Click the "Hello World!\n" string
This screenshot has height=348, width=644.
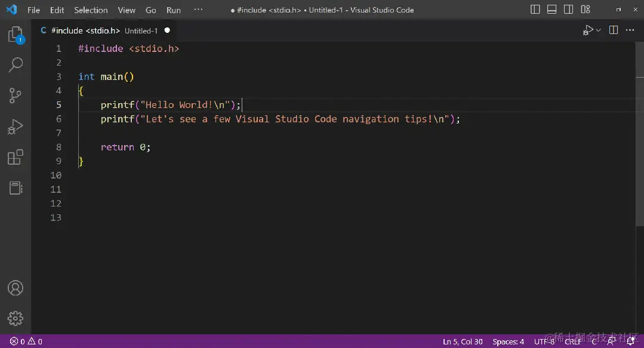tap(185, 105)
